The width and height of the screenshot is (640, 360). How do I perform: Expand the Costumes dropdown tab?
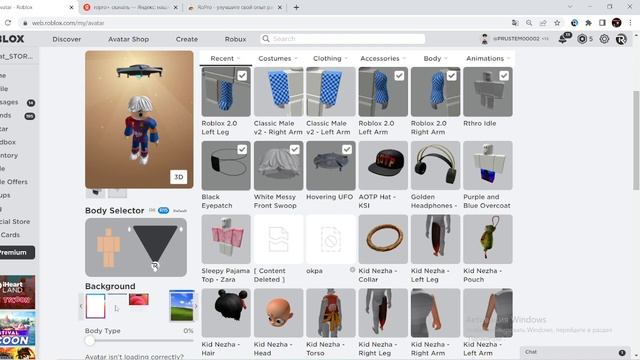278,58
